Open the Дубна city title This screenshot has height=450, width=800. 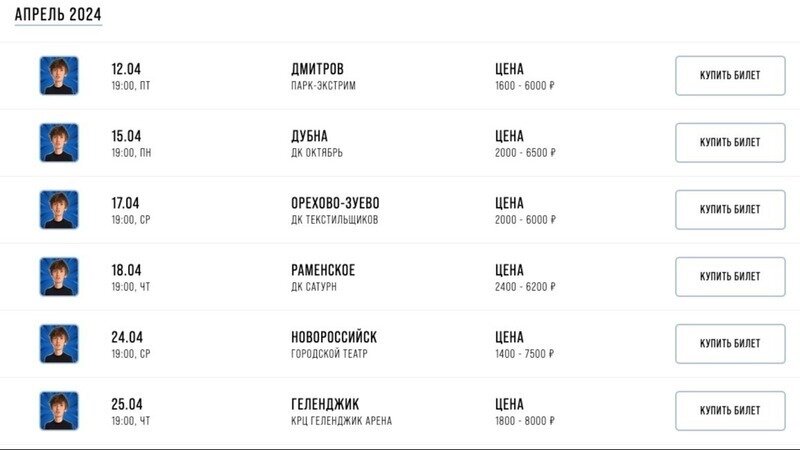click(x=309, y=136)
